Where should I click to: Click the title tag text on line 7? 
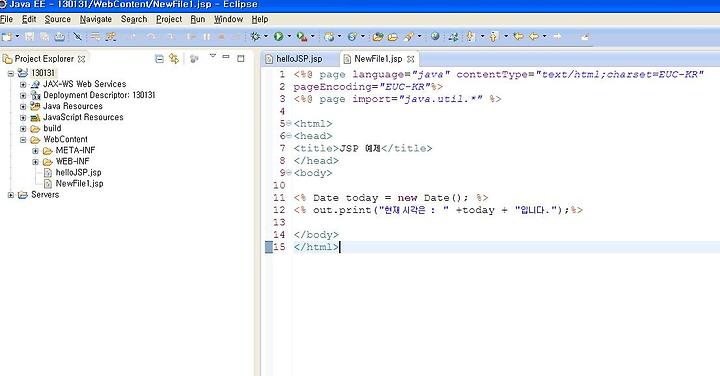coord(363,148)
